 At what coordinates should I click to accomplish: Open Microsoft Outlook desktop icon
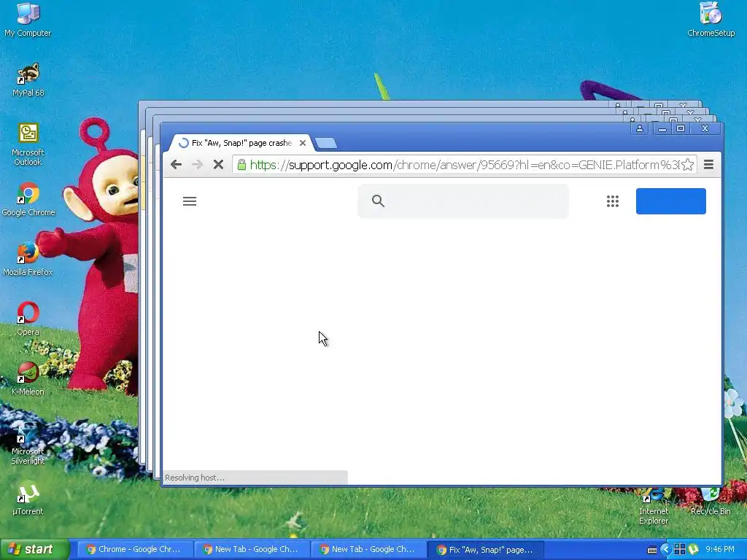[28, 144]
